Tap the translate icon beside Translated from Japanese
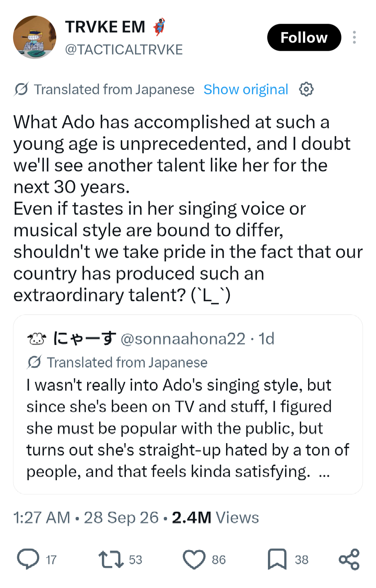Screen dimensions: 376x588 [x=21, y=90]
